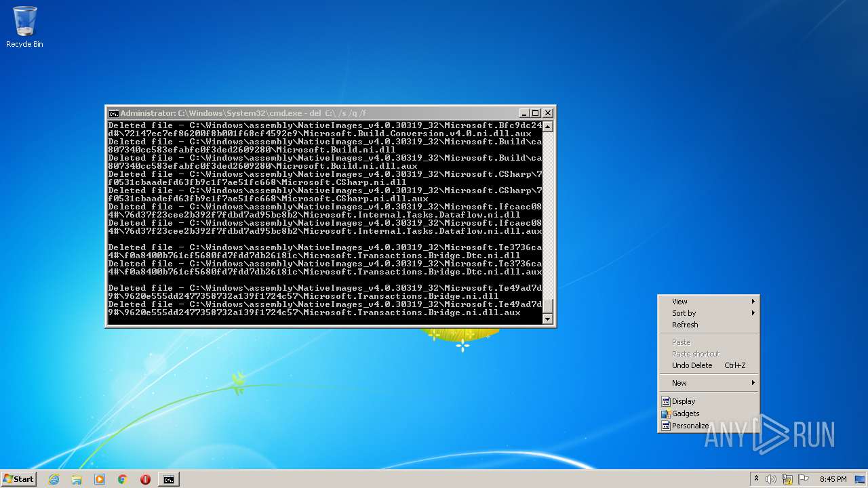Open the network tray icon

(787, 479)
